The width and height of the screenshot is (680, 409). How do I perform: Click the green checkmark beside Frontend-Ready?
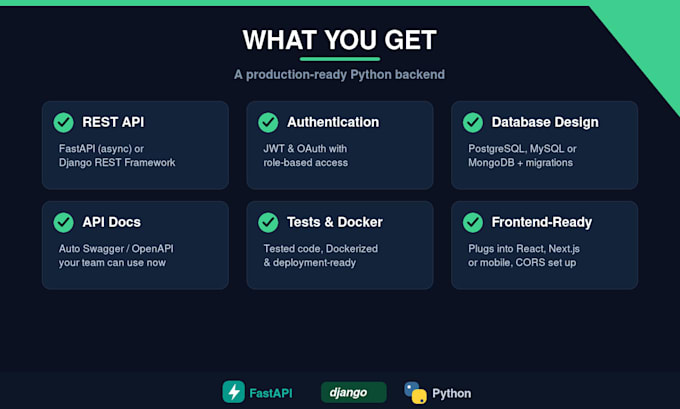tap(473, 222)
